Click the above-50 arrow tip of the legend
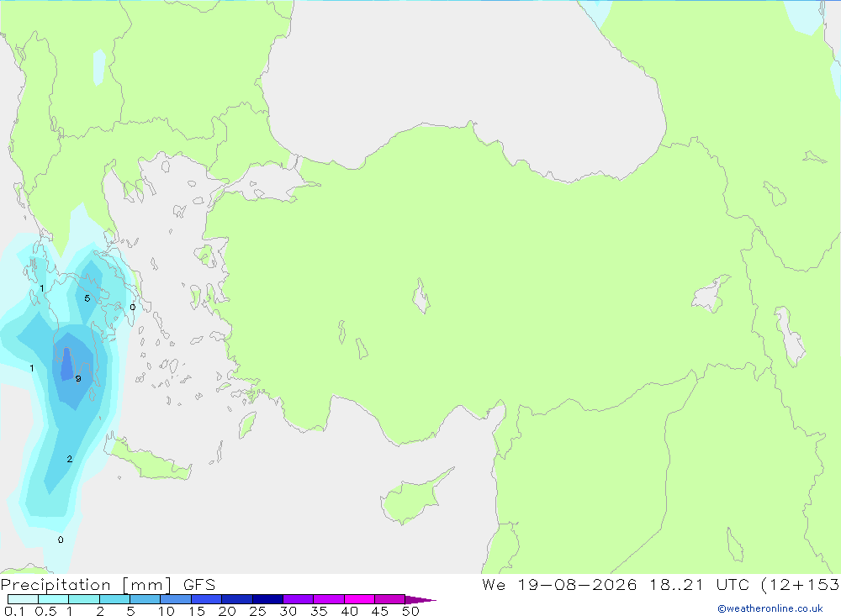The width and height of the screenshot is (841, 616). [x=420, y=599]
